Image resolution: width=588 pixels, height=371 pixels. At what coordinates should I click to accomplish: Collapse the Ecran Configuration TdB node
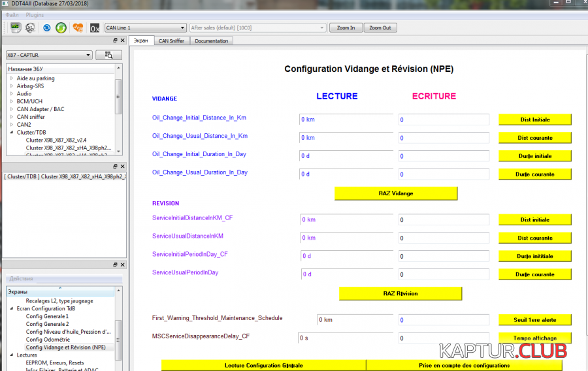tap(12, 308)
